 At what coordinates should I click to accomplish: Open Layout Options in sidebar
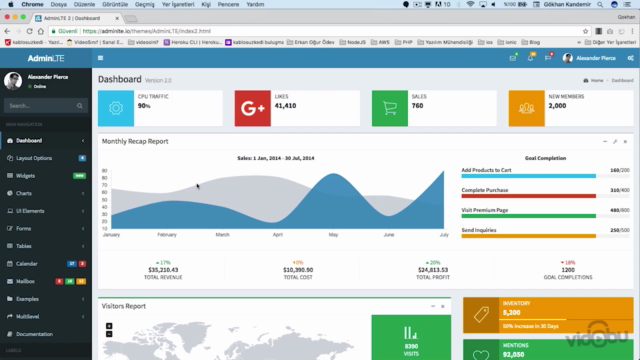pyautogui.click(x=46, y=158)
